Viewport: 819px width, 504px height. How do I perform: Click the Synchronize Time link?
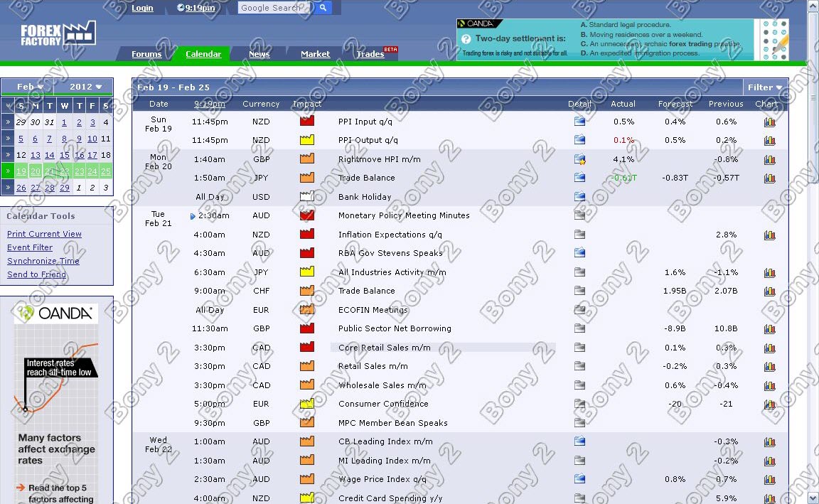click(43, 261)
